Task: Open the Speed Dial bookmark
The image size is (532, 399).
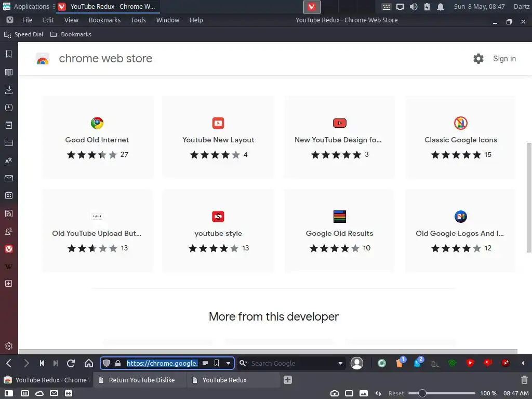Action: (24, 34)
